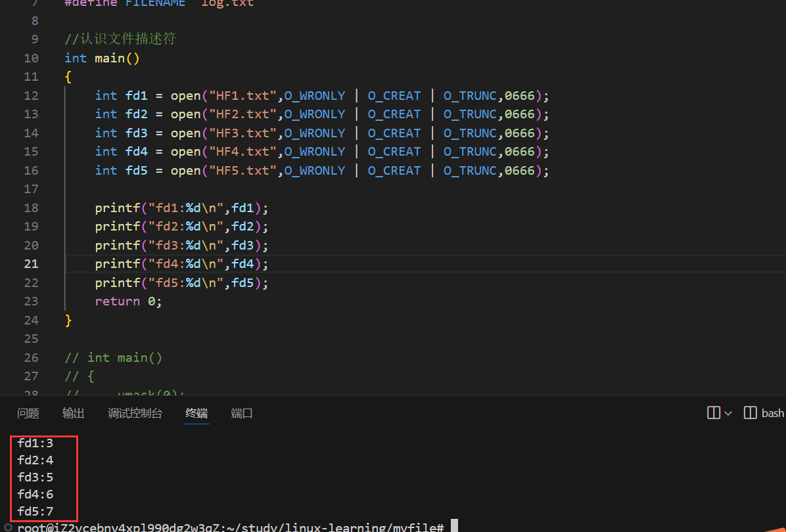This screenshot has width=786, height=532.
Task: Click O_TRUNC flag on line 16
Action: coord(469,171)
